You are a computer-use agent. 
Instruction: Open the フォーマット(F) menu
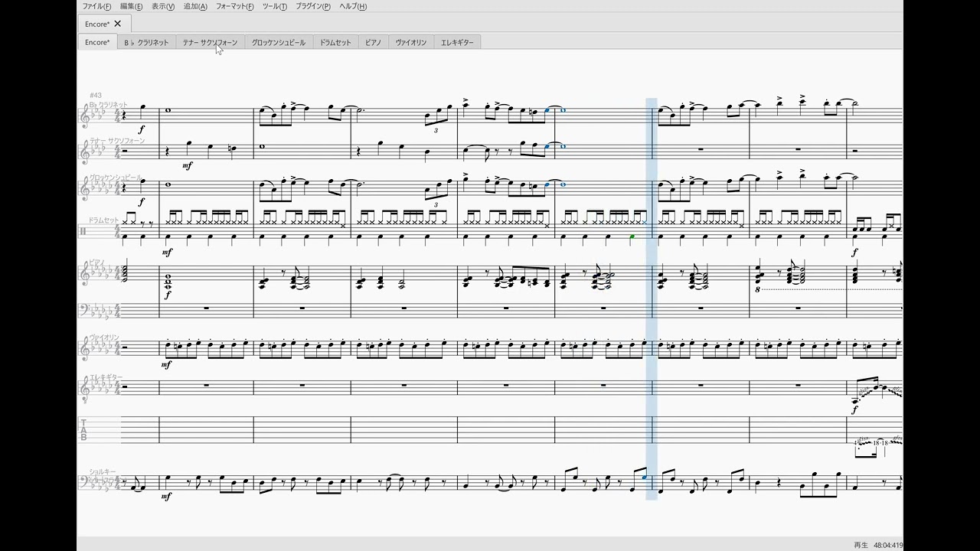point(234,6)
